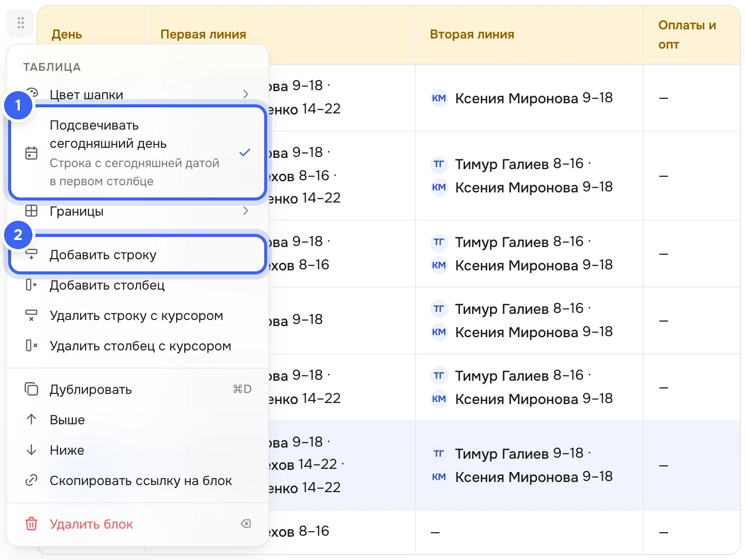Screen dimensions: 746x560
Task: Move block up with Выше
Action: [x=138, y=420]
